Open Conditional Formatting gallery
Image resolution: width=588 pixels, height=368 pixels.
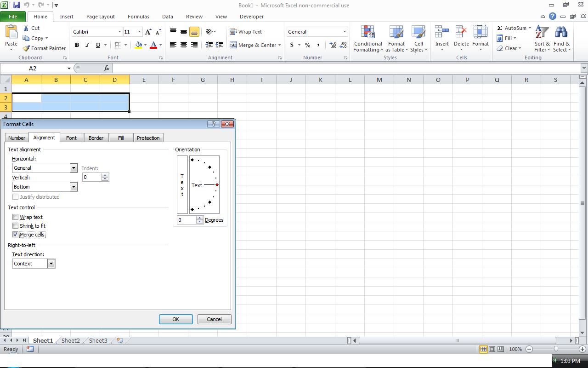click(x=367, y=39)
